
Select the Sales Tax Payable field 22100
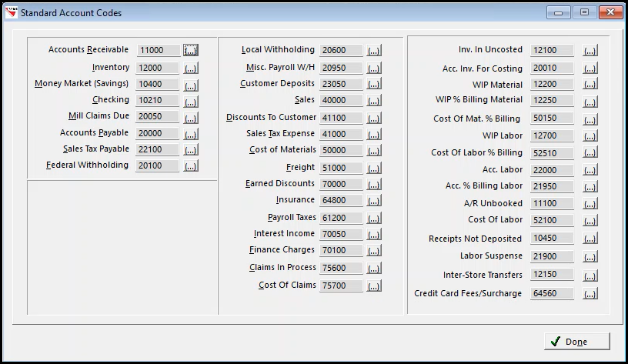pyautogui.click(x=158, y=149)
